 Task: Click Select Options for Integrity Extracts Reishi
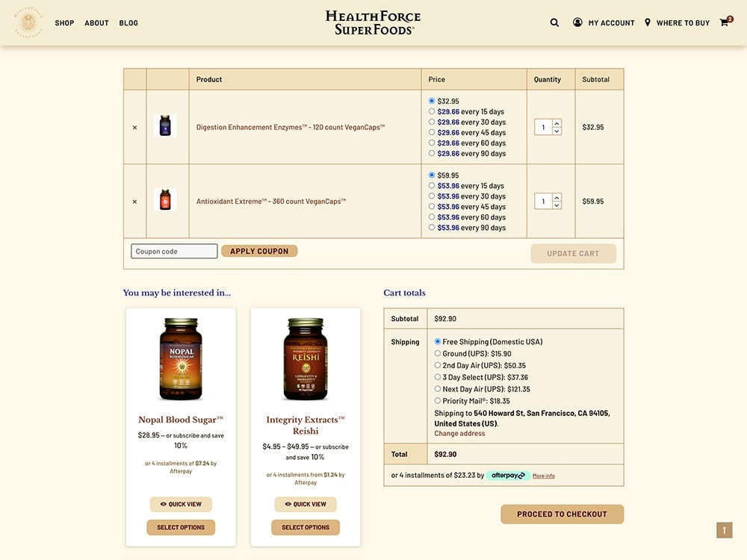coord(306,528)
